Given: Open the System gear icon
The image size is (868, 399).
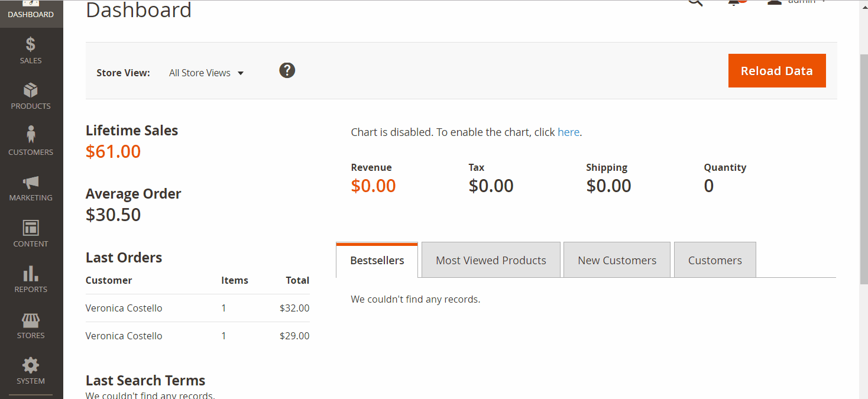Looking at the screenshot, I should point(31,365).
